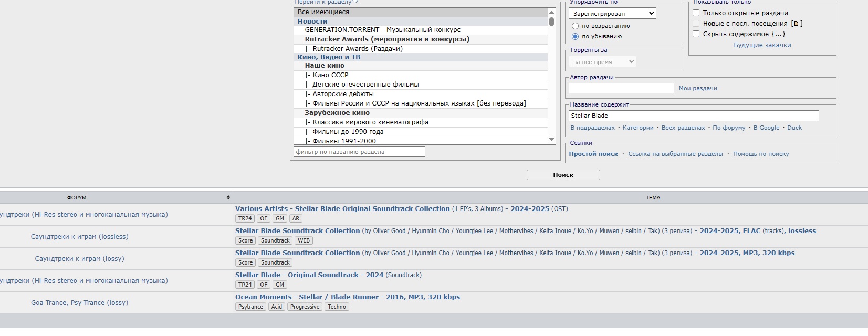Sort results by the ТЕМА column header
Viewport: 868px width, 336px height.
pos(653,198)
